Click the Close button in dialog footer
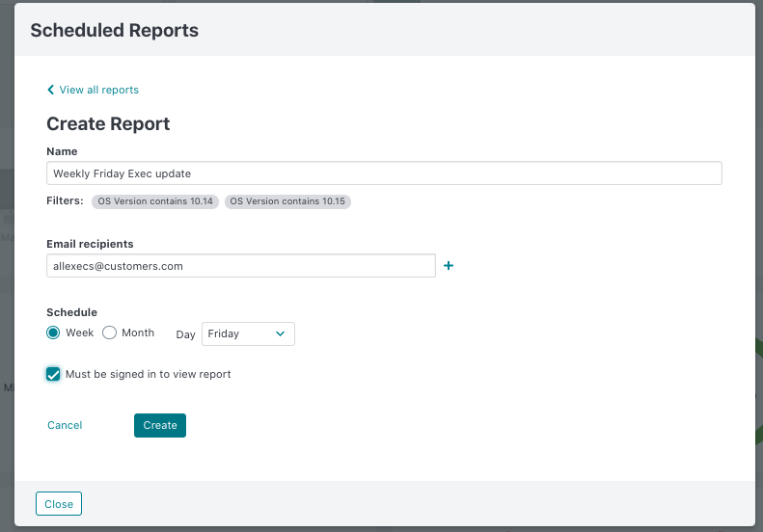The image size is (763, 532). [59, 504]
